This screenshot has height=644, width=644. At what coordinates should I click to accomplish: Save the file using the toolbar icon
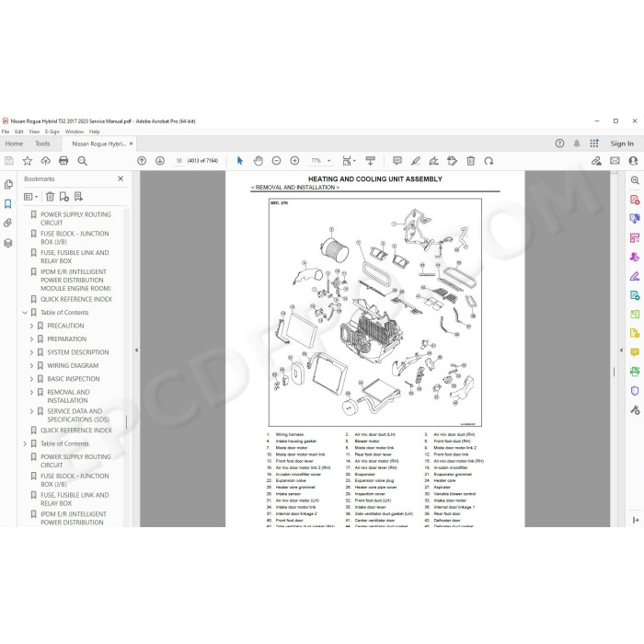(x=9, y=161)
